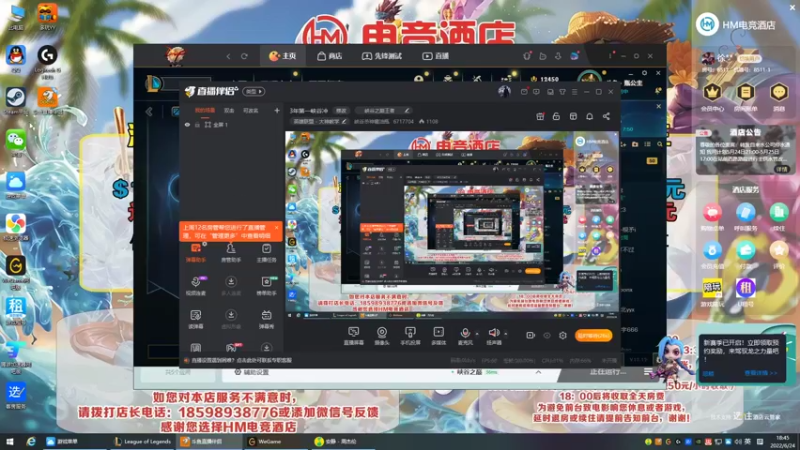
Task: Toggle visibility of 全屏 1 source
Action: pyautogui.click(x=187, y=124)
